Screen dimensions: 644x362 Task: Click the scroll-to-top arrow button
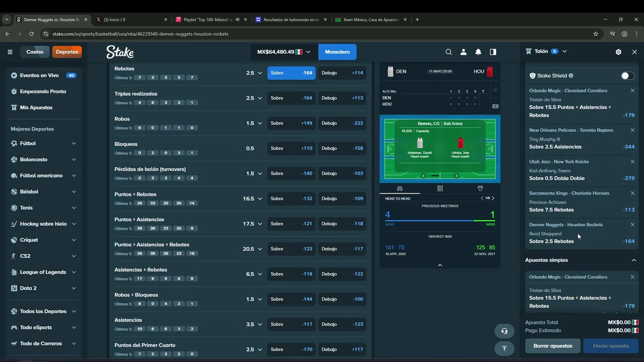click(504, 348)
